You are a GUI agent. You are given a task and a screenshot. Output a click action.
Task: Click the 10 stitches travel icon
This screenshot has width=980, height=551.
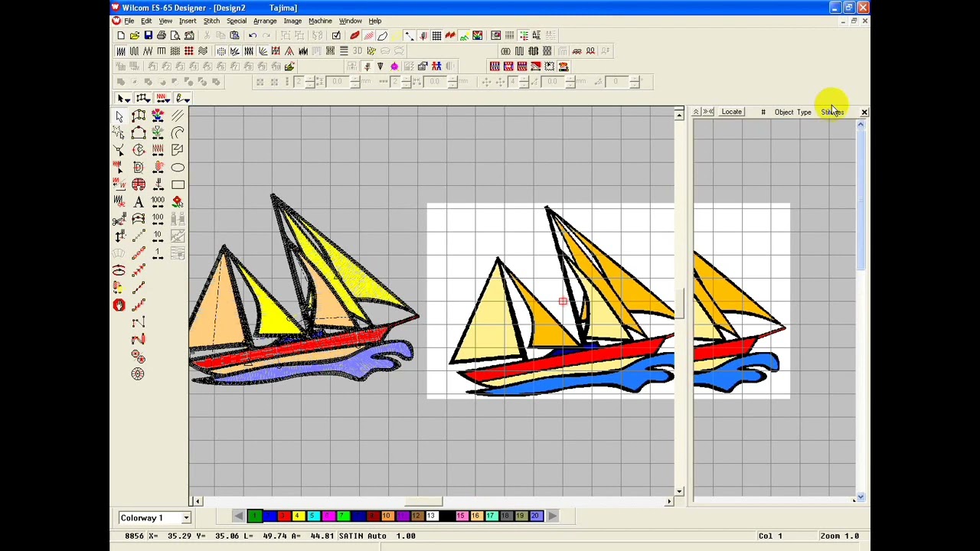pyautogui.click(x=158, y=236)
